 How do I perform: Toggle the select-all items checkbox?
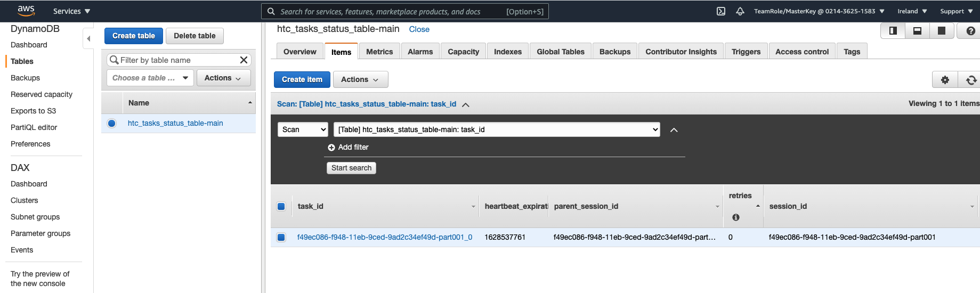click(281, 207)
